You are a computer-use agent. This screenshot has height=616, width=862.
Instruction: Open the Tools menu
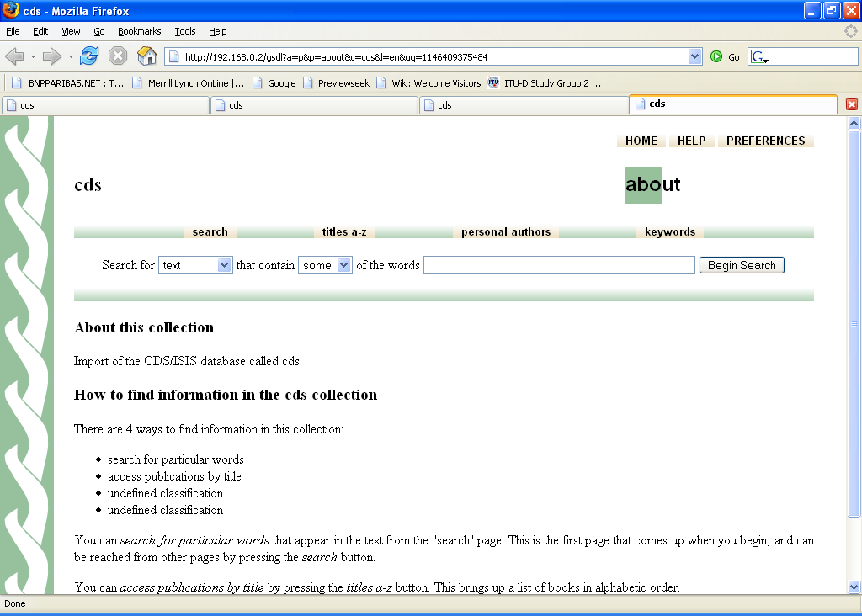click(185, 31)
